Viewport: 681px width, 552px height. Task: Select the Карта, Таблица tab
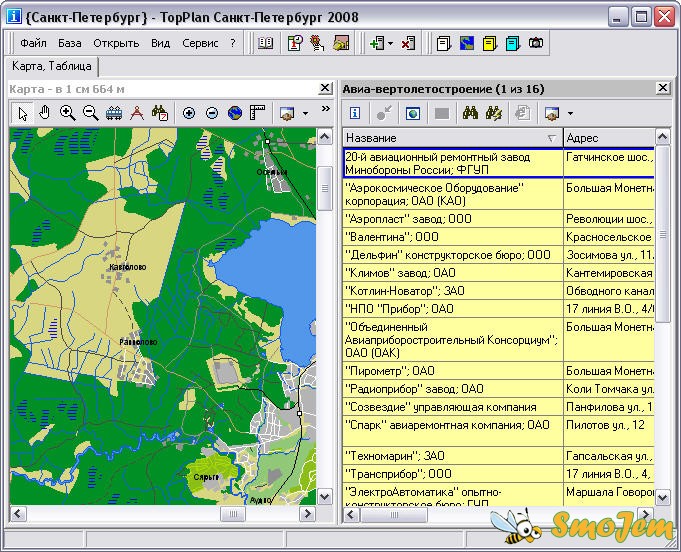pos(51,66)
